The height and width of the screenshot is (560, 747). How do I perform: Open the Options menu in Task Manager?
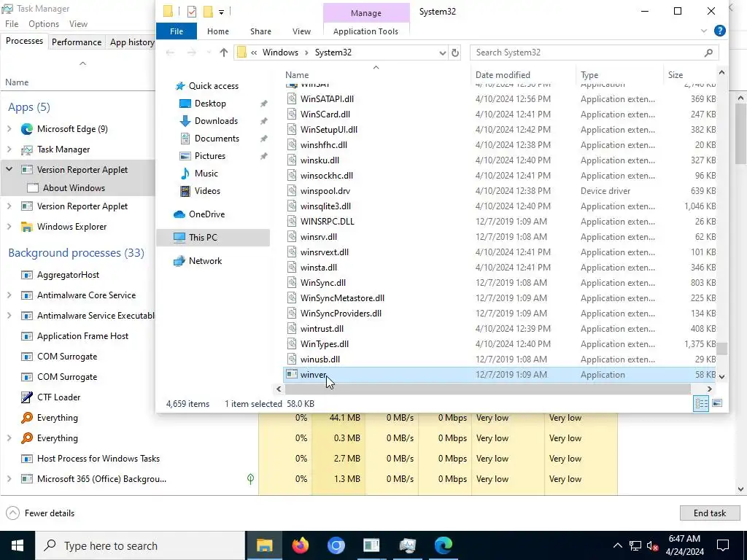(x=43, y=24)
